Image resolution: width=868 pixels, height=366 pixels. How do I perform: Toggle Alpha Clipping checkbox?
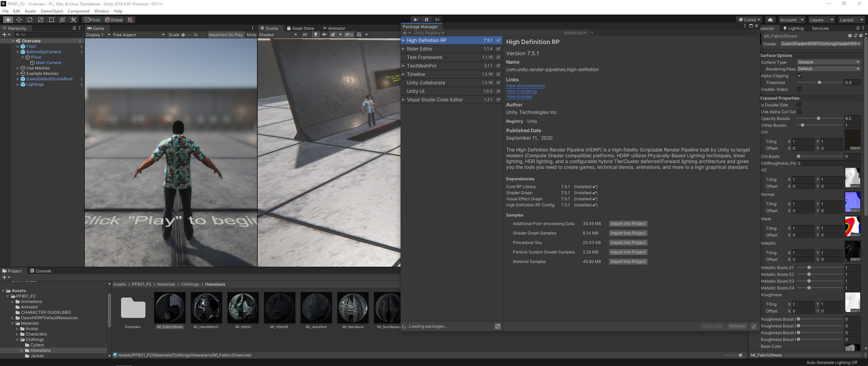(799, 76)
